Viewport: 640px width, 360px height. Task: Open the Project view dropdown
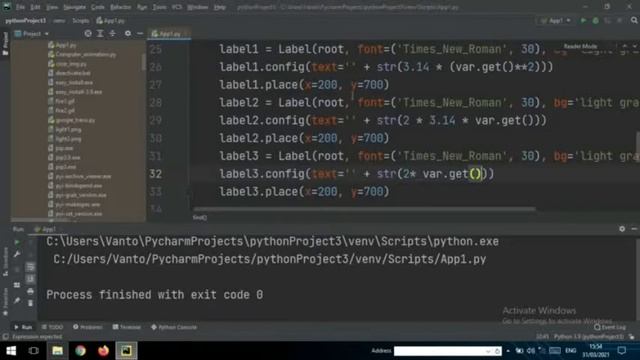pyautogui.click(x=32, y=33)
